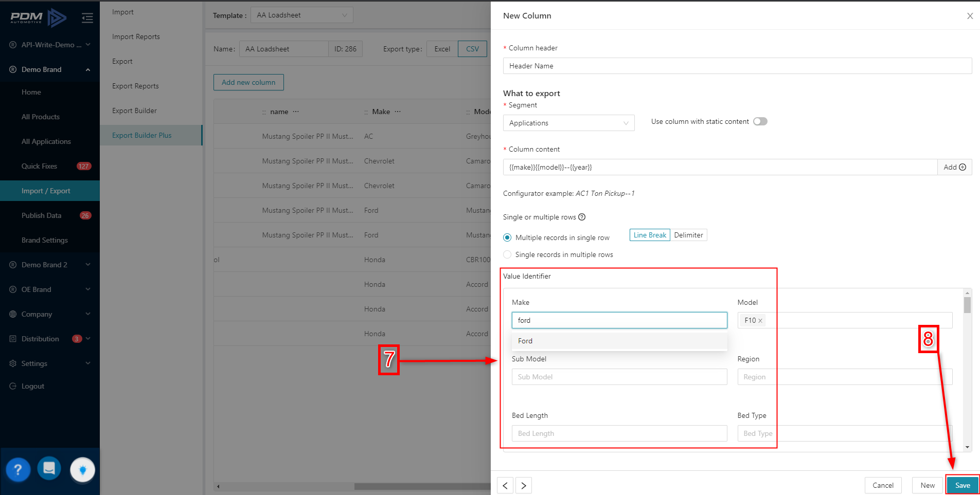Close the New Column panel

tap(970, 16)
